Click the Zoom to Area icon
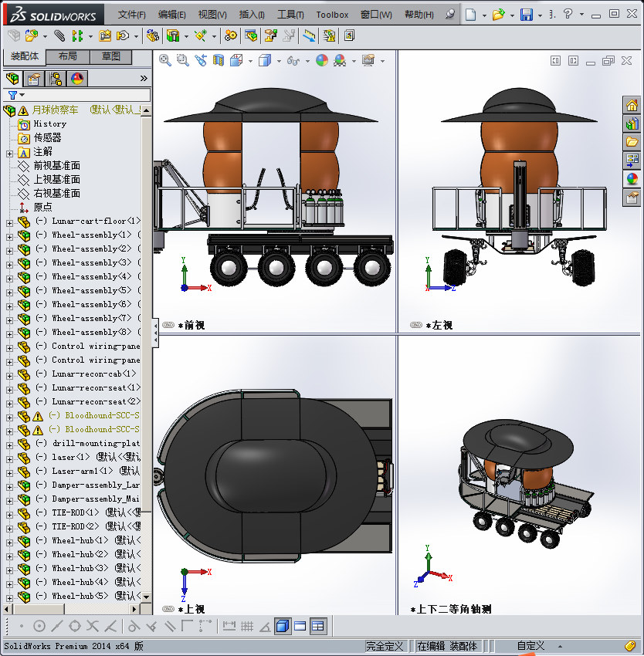 pyautogui.click(x=182, y=60)
